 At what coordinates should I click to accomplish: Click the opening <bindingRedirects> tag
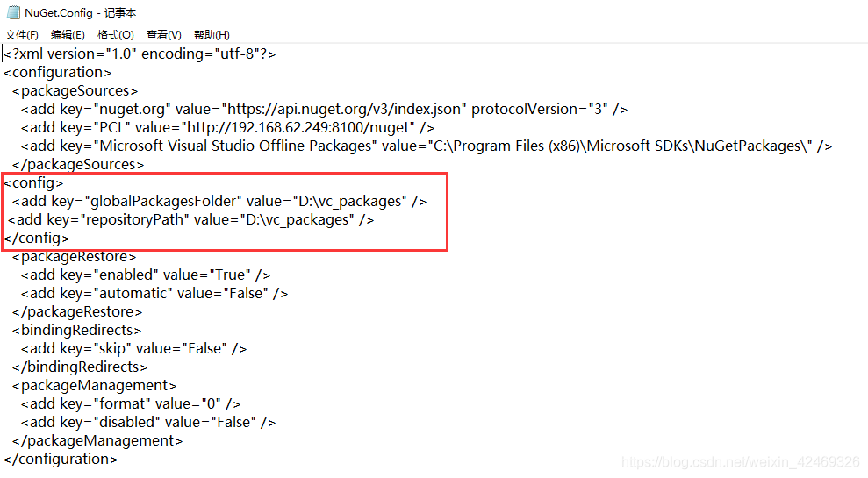tap(76, 331)
